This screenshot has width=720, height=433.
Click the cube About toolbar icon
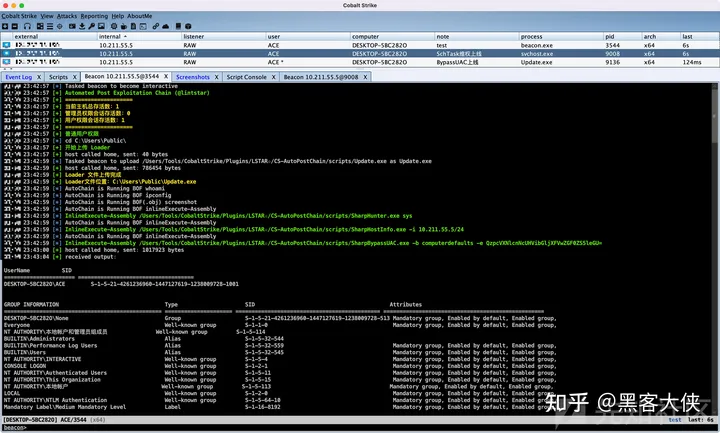tap(188, 26)
